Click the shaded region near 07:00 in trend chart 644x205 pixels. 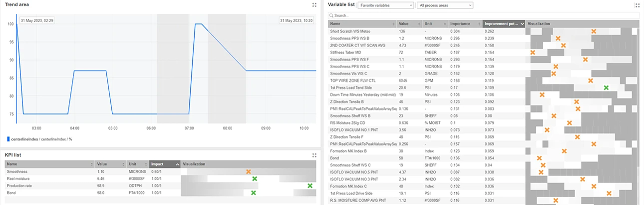click(173, 68)
